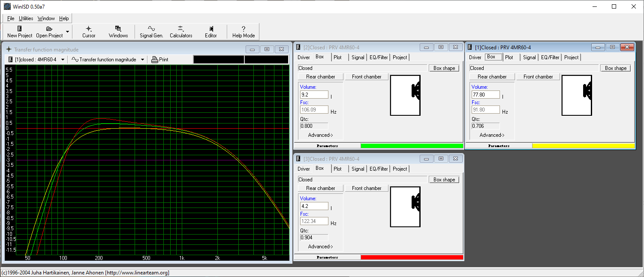644x277 pixels.
Task: Click Box shape button in project [1] window
Action: 616,68
